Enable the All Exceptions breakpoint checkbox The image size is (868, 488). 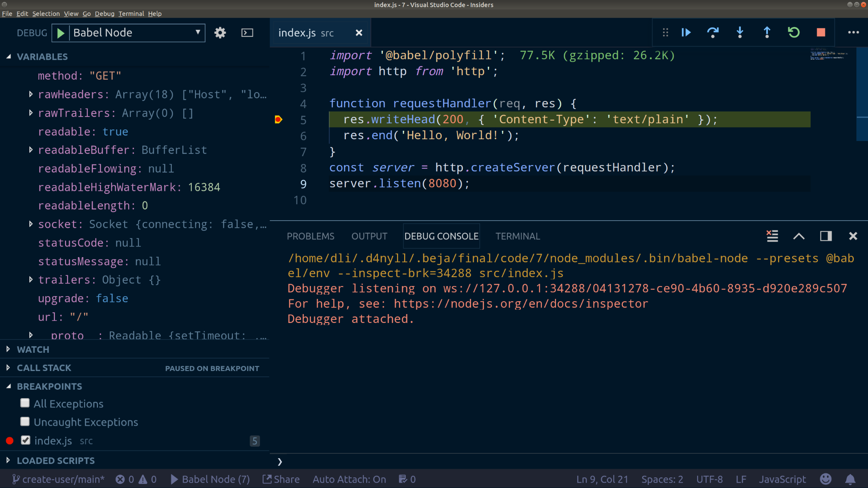[x=25, y=403]
